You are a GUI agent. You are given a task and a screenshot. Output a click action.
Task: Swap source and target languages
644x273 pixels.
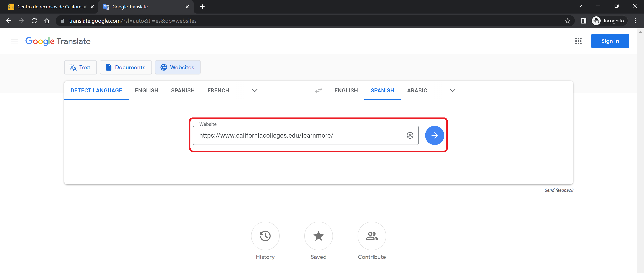coord(318,90)
